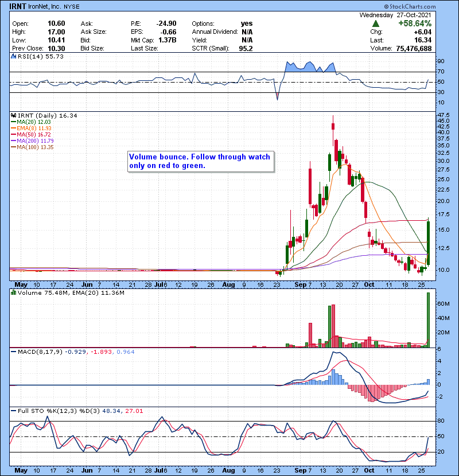Select the MACD signal value -1.893

click(x=101, y=352)
